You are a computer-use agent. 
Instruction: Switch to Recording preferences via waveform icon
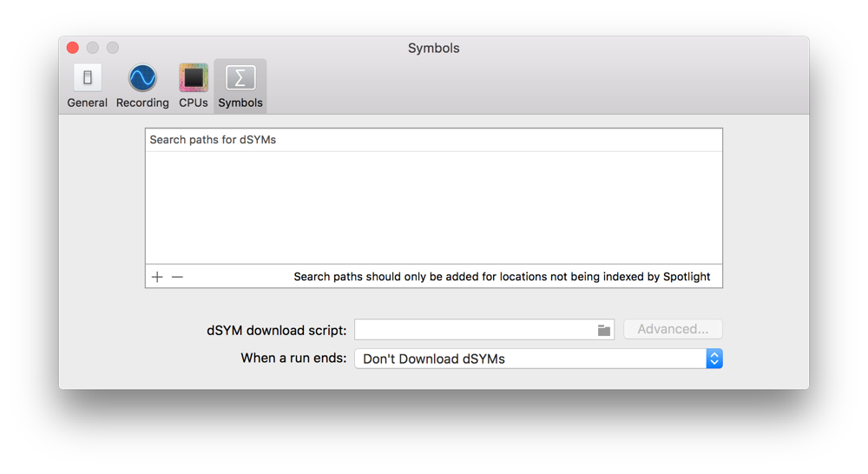click(x=142, y=78)
